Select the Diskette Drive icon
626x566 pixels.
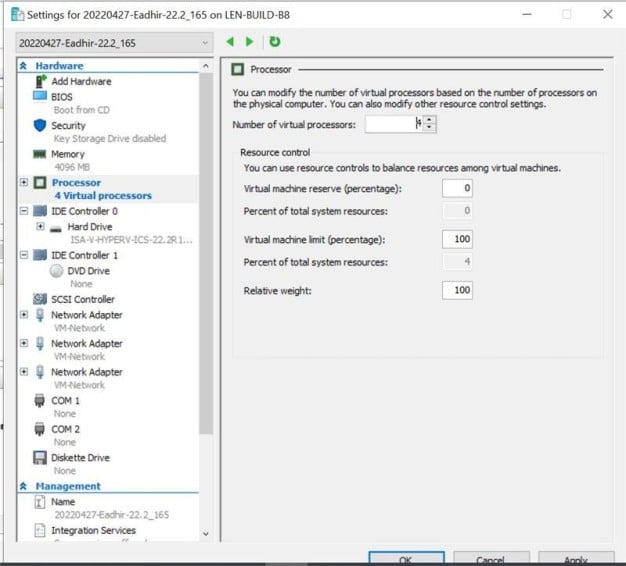pos(40,457)
